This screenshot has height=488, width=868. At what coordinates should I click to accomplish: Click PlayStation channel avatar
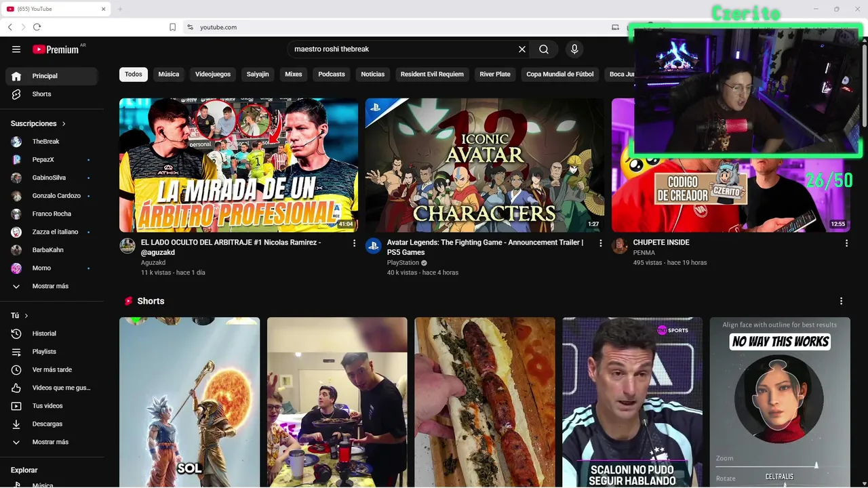pos(373,245)
